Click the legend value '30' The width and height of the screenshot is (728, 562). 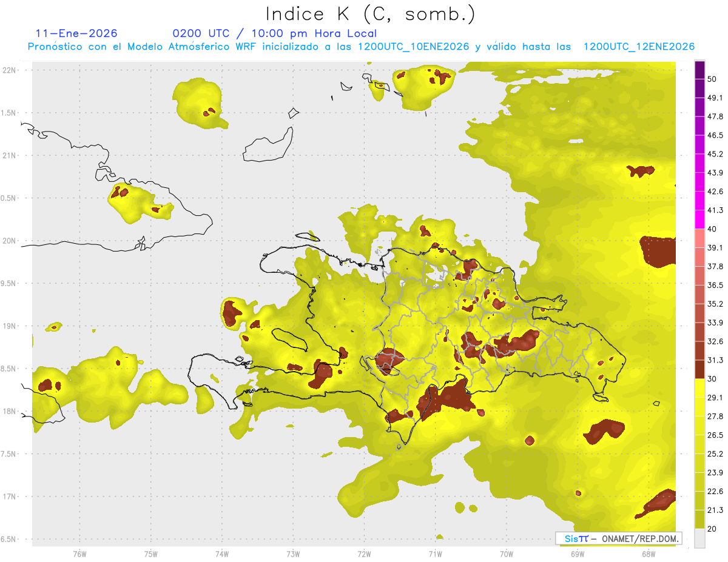click(x=712, y=379)
